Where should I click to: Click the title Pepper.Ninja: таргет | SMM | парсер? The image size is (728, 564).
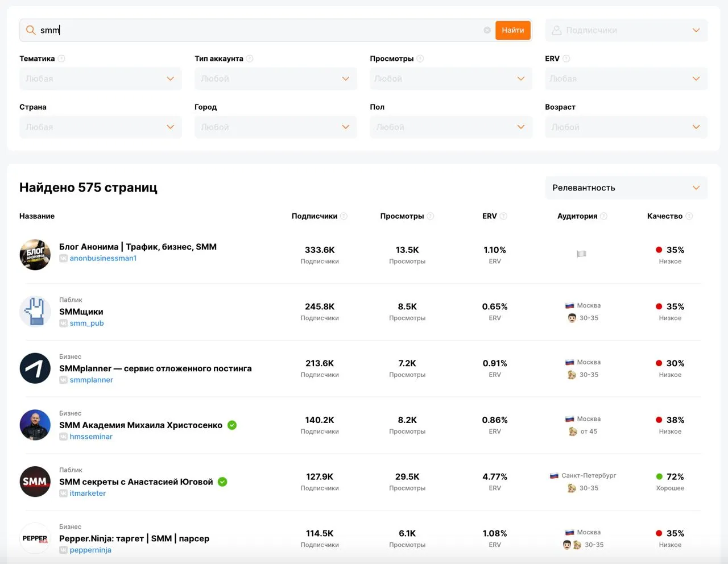[x=134, y=538]
